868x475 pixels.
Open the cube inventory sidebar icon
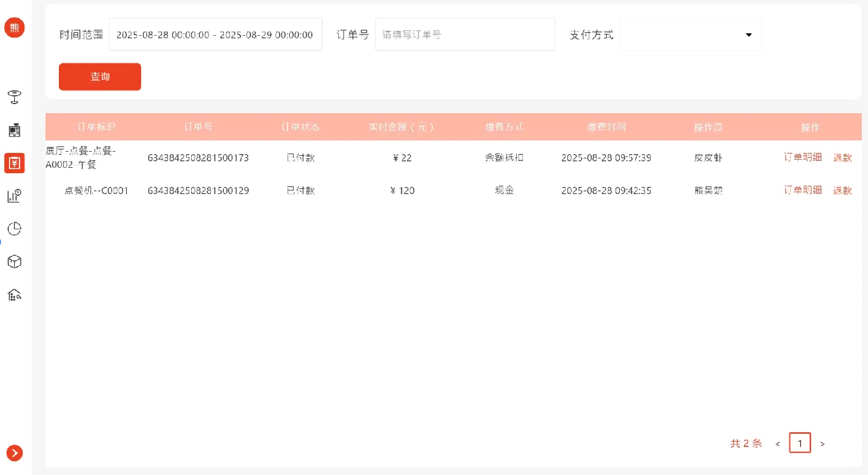[14, 261]
